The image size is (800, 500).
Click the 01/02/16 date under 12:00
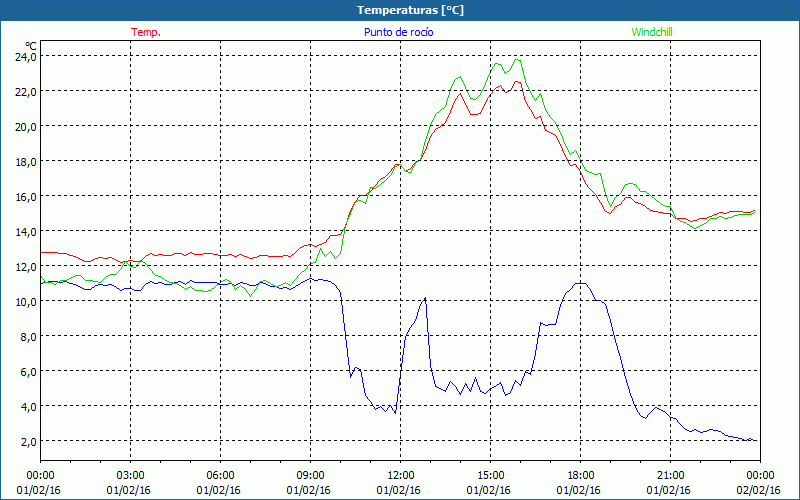pos(398,490)
